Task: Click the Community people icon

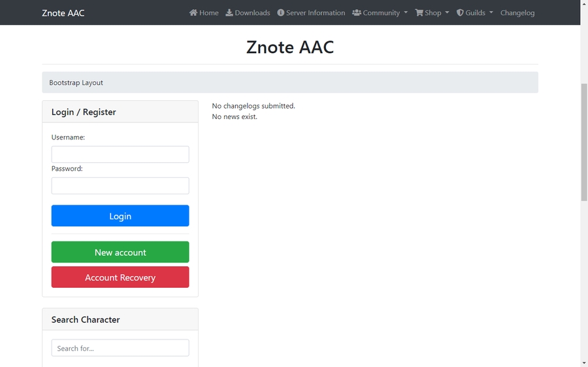Action: click(x=357, y=12)
